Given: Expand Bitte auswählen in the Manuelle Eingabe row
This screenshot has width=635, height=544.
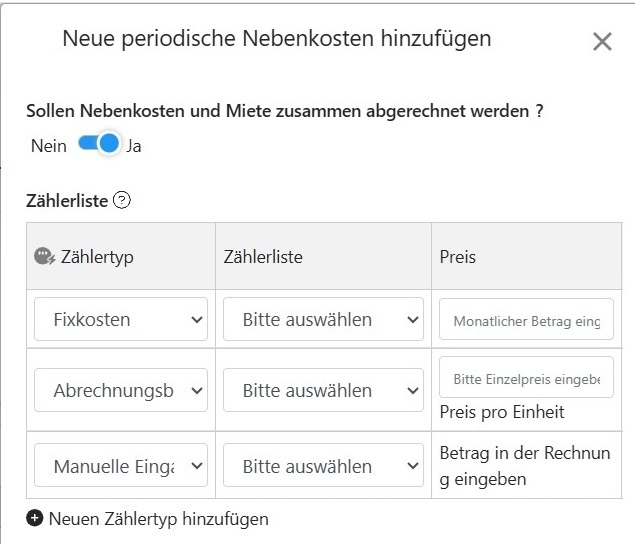Looking at the screenshot, I should click(323, 466).
